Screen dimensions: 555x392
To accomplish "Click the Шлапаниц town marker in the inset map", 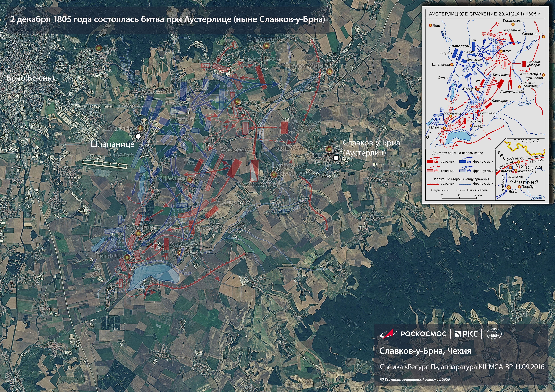I will coord(452,65).
